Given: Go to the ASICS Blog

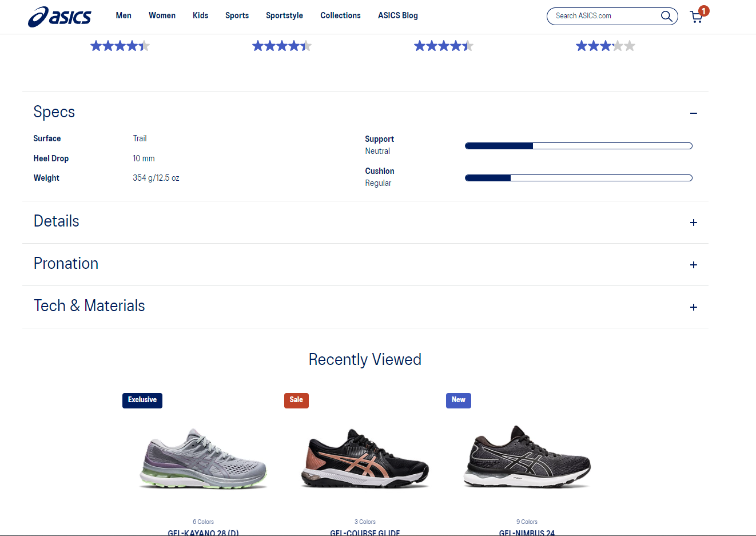Looking at the screenshot, I should pyautogui.click(x=398, y=15).
